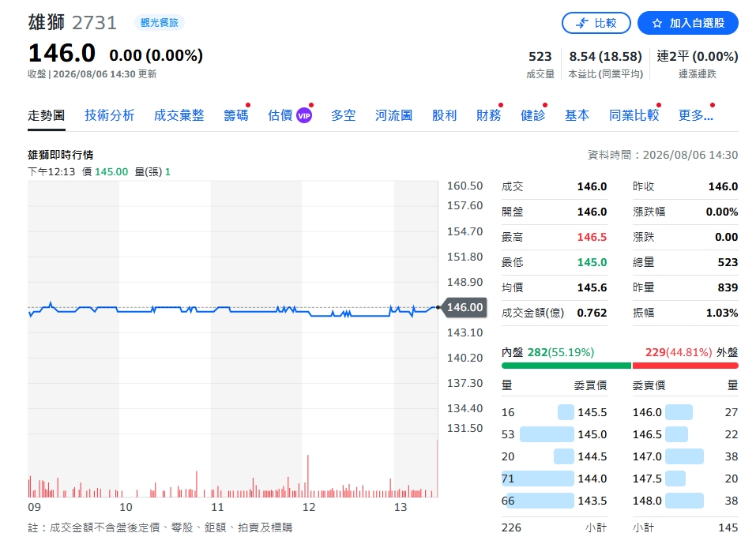The width and height of the screenshot is (756, 548).
Task: Select the 同業比較 tab
Action: tap(634, 115)
